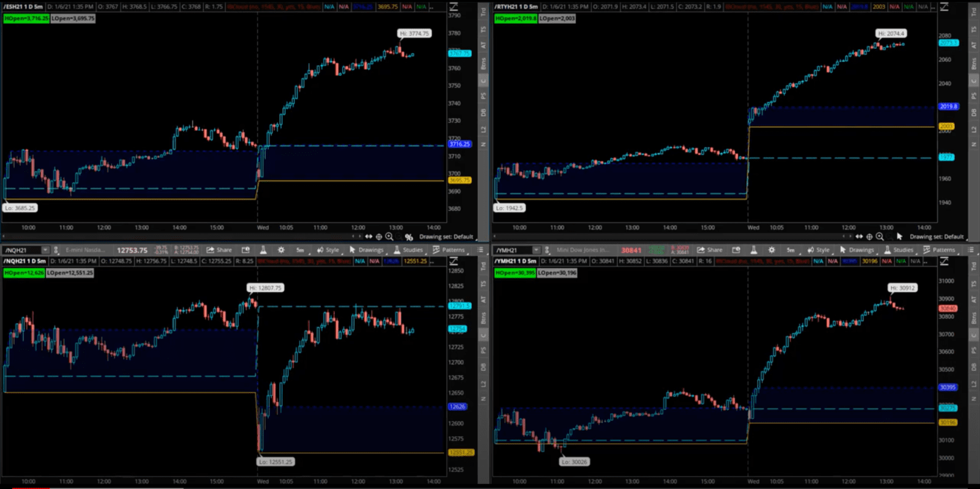This screenshot has height=489, width=980.
Task: Click the pan arrows icon under the /ES chart
Action: coord(369,237)
